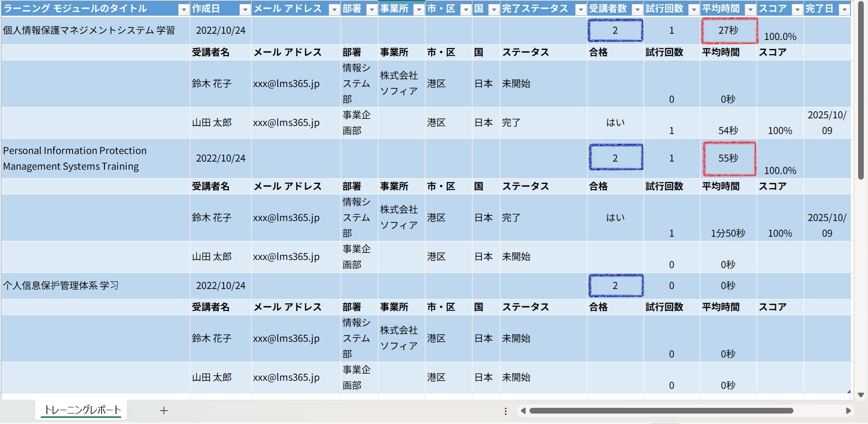Select 受講者数 value 2 in Personal Information row
Viewport: 868px width, 424px height.
615,158
